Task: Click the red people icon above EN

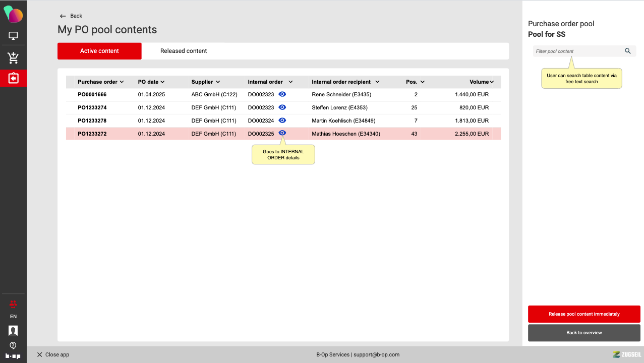Action: pos(13,304)
